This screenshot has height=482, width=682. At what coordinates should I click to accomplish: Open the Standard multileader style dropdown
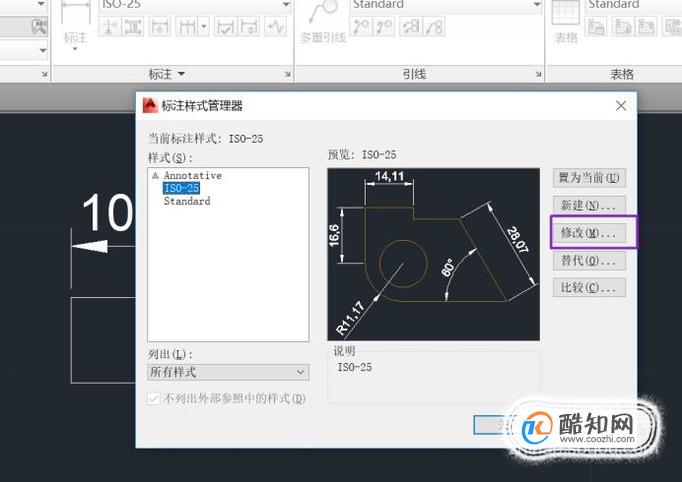[537, 4]
